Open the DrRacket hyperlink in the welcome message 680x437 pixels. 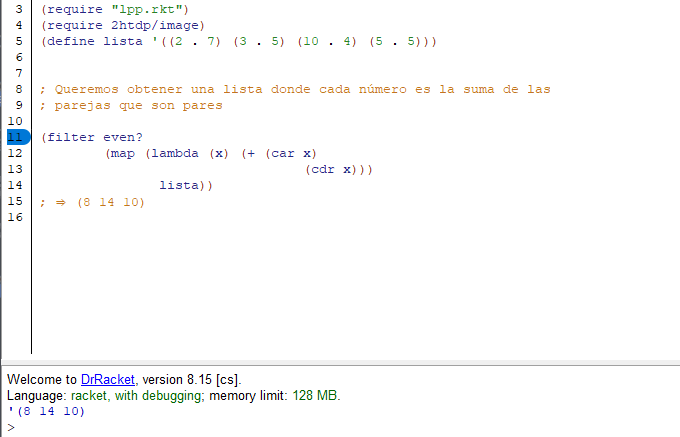point(108,380)
